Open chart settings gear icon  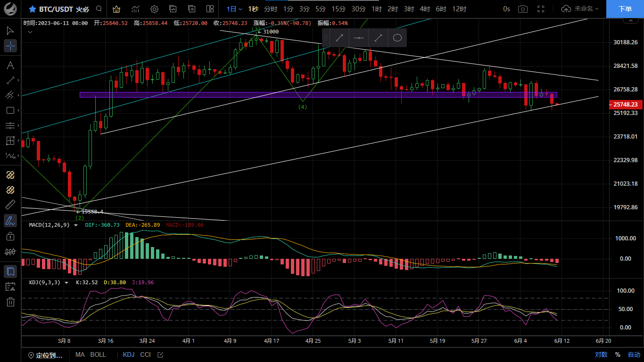[154, 9]
